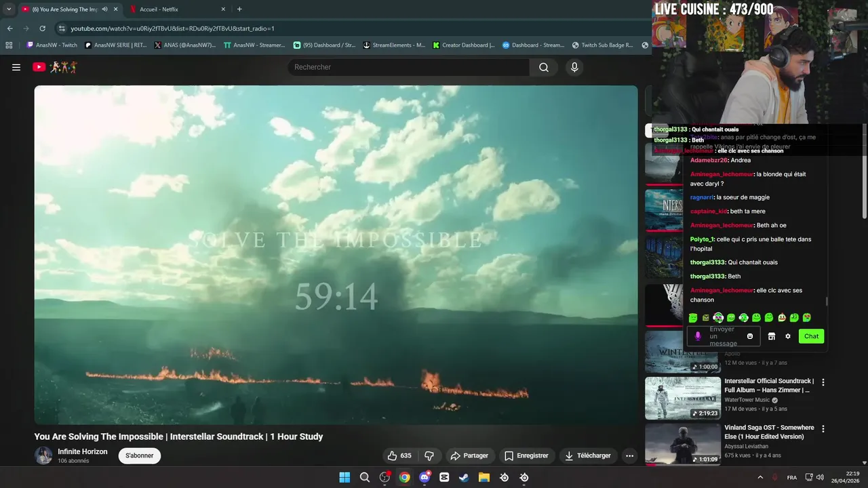
Task: Like the video with thumbs up
Action: 399,455
